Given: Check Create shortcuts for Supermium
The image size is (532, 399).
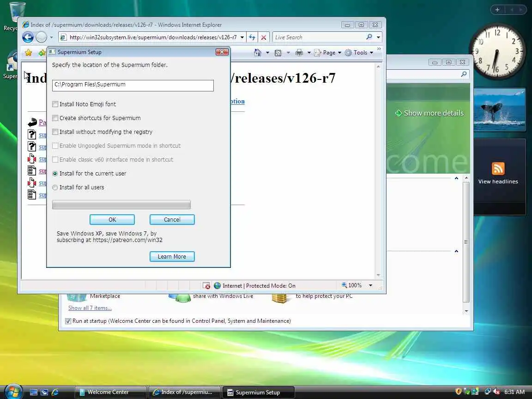Looking at the screenshot, I should click(x=55, y=118).
